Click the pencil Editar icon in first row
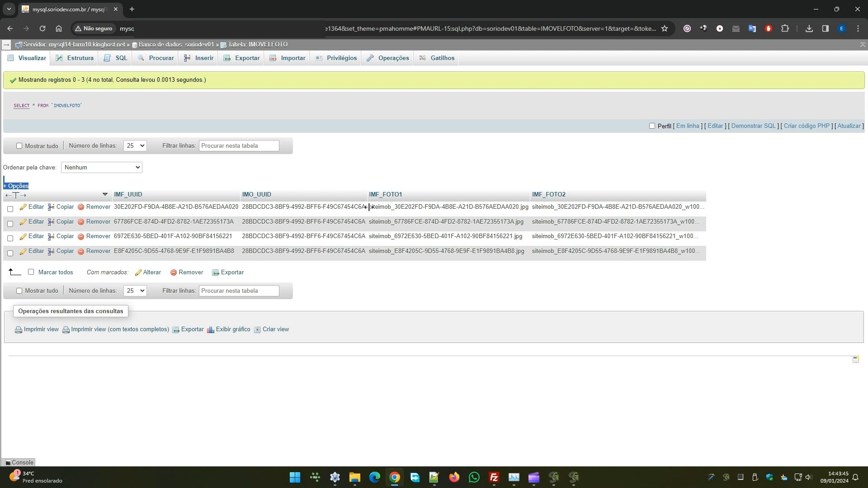Viewport: 868px width, 488px height. [x=23, y=207]
